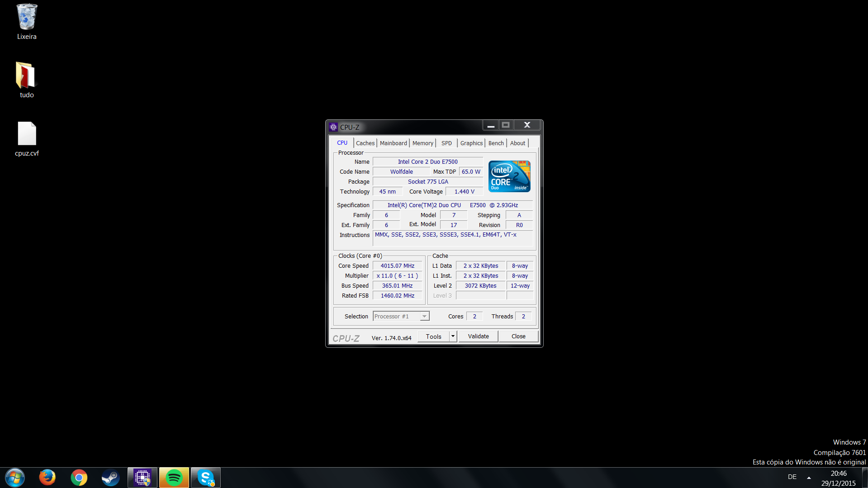Switch to the Caches tab
The height and width of the screenshot is (488, 868).
pos(365,143)
